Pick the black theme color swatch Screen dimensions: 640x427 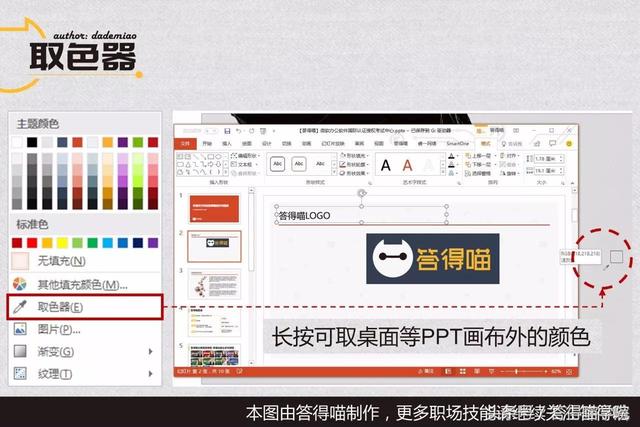tap(32, 142)
